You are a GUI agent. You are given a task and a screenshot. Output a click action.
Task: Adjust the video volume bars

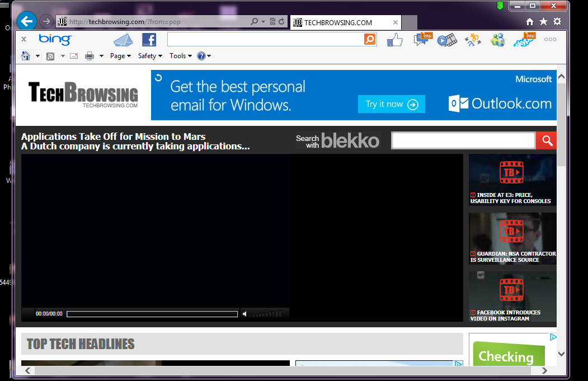tap(266, 314)
